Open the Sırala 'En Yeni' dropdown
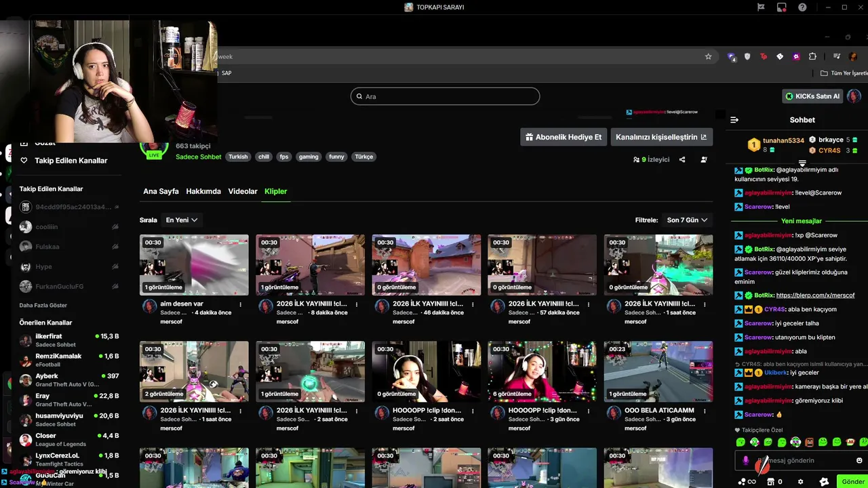The image size is (868, 488). (181, 220)
